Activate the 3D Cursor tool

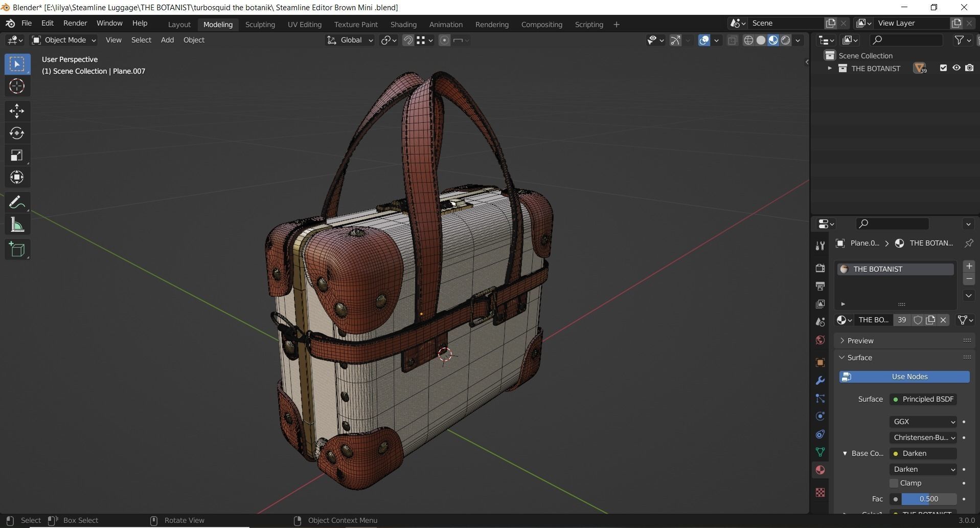[17, 86]
